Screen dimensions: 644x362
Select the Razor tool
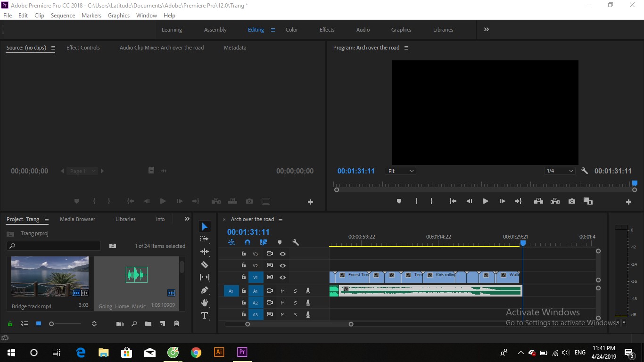[205, 264]
